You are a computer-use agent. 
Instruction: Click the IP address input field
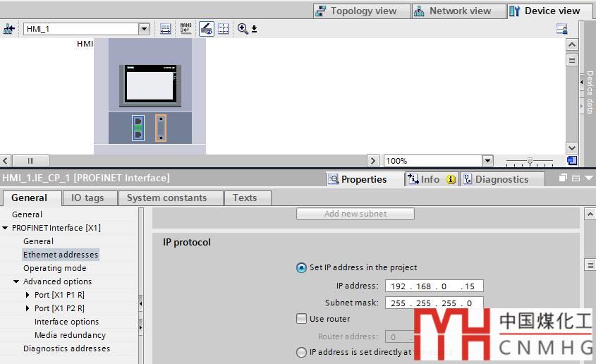pos(430,286)
